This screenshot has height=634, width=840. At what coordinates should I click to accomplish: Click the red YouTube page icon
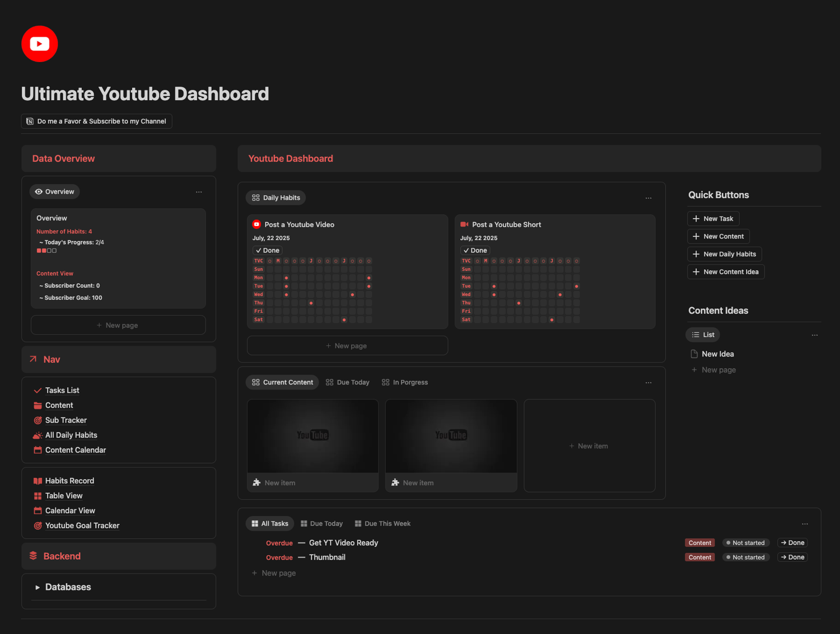click(x=40, y=44)
